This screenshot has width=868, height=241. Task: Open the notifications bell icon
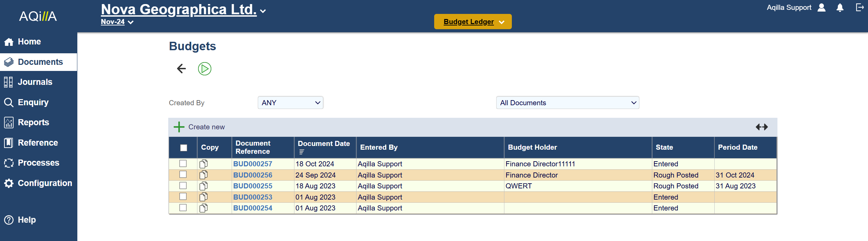click(x=840, y=8)
